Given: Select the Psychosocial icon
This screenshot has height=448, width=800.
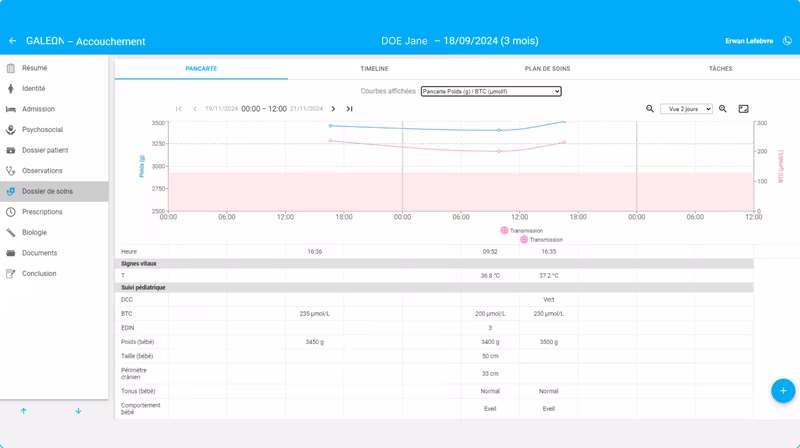Looking at the screenshot, I should tap(11, 130).
